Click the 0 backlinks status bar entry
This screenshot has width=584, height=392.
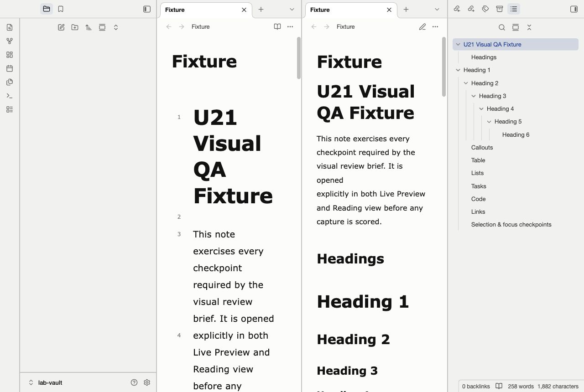tap(476, 386)
